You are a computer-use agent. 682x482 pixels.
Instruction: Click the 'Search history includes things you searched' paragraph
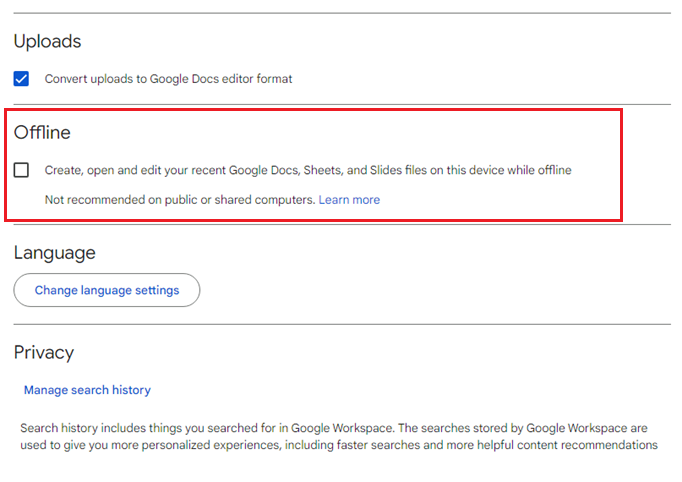tap(339, 436)
